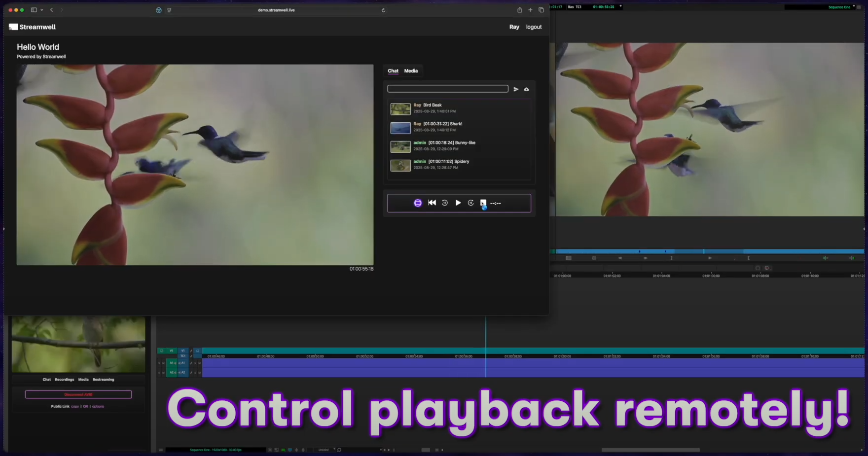Open the magnifier search in the editor status bar
This screenshot has width=868, height=456.
click(339, 450)
